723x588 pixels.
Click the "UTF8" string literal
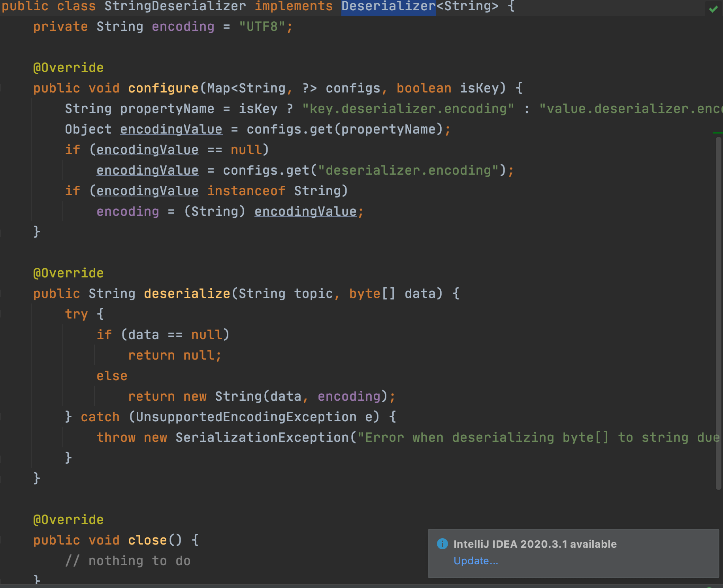pyautogui.click(x=262, y=26)
